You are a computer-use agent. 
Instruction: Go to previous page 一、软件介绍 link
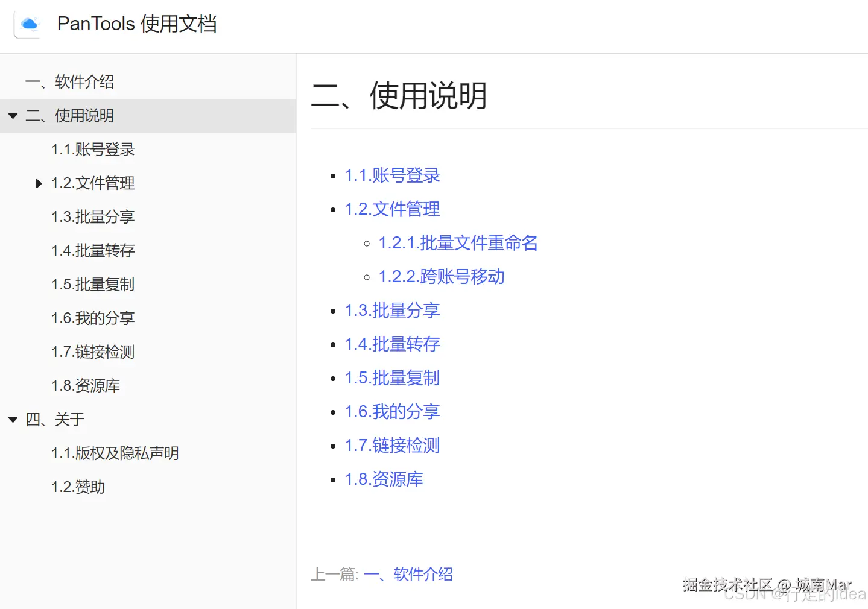click(x=408, y=575)
